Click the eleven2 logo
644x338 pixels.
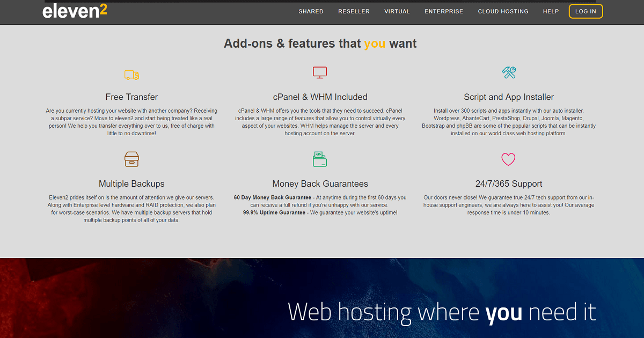75,11
